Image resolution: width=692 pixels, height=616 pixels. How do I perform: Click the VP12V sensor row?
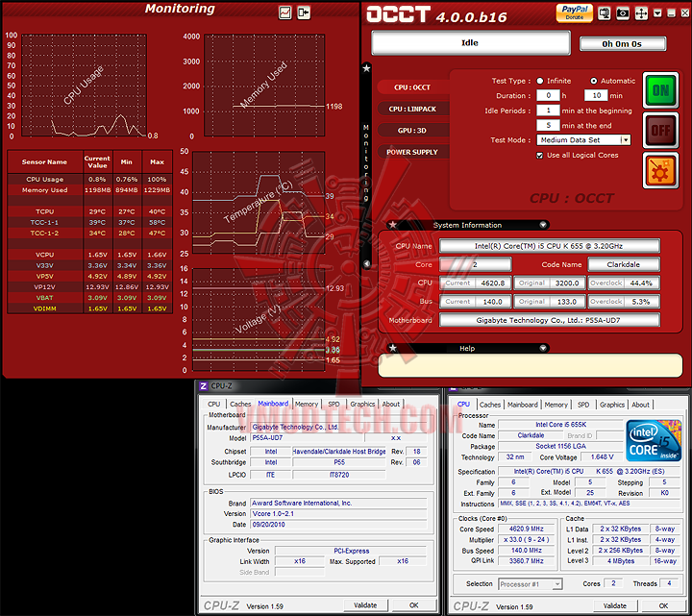tap(89, 286)
